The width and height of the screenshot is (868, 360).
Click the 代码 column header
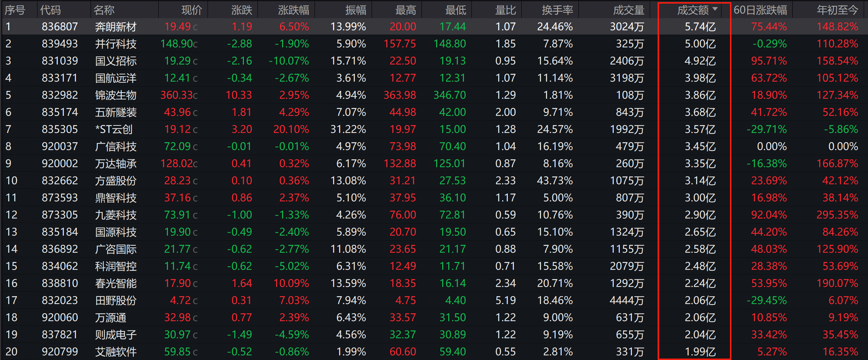point(50,10)
